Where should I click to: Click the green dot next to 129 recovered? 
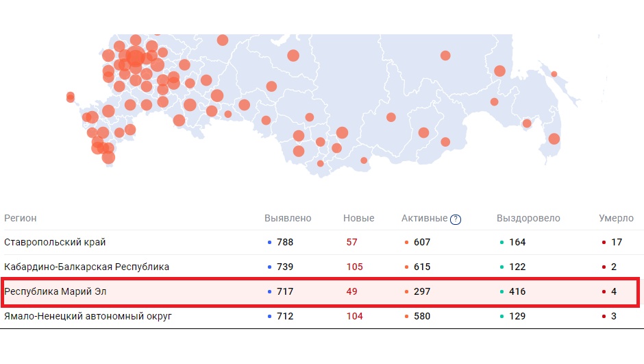coord(502,317)
